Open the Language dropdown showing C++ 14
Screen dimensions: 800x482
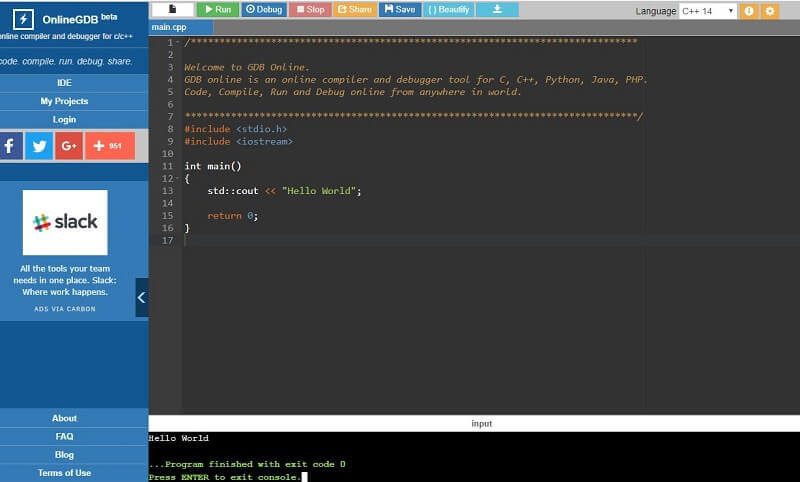708,11
